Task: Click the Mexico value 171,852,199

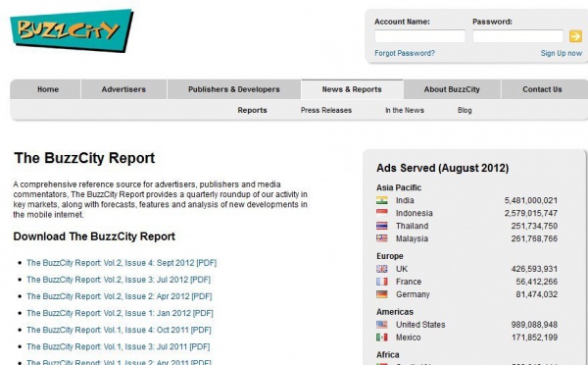Action: [x=534, y=338]
